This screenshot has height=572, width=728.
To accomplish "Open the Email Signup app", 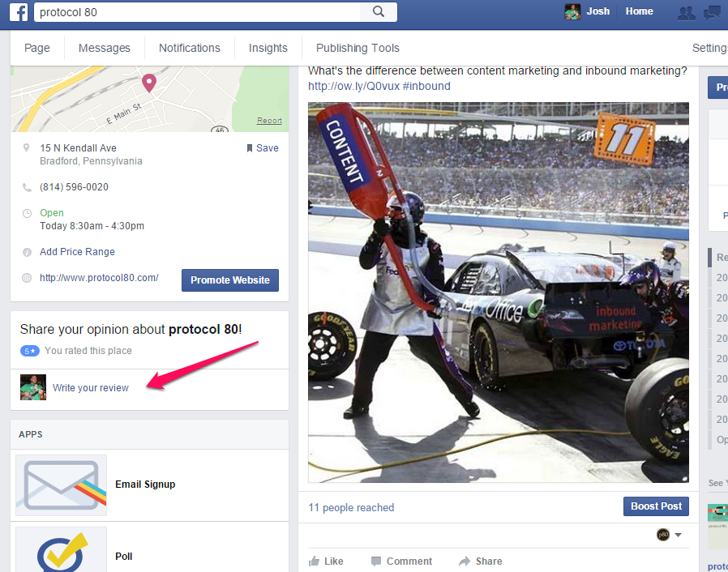I will [145, 484].
